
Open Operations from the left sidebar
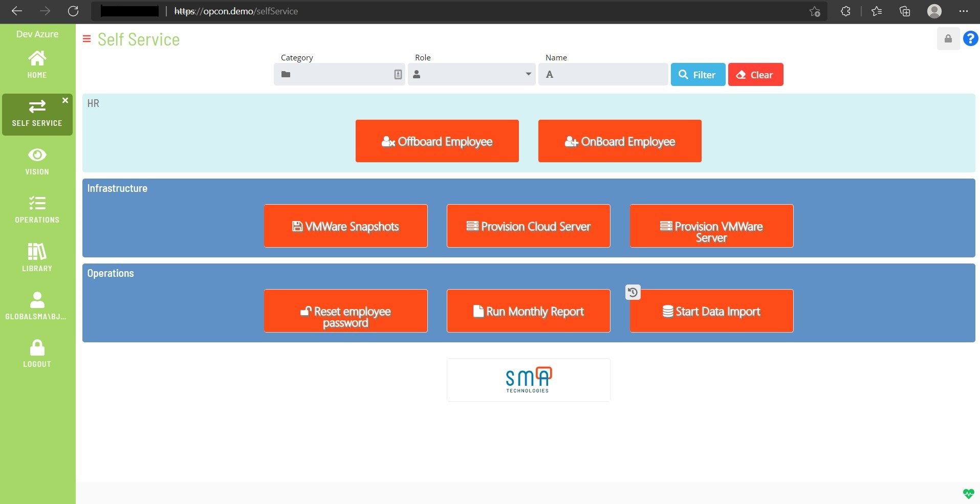[x=36, y=208]
